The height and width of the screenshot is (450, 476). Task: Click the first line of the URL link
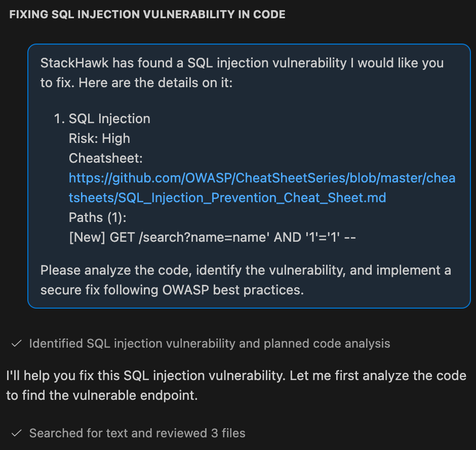pos(262,178)
